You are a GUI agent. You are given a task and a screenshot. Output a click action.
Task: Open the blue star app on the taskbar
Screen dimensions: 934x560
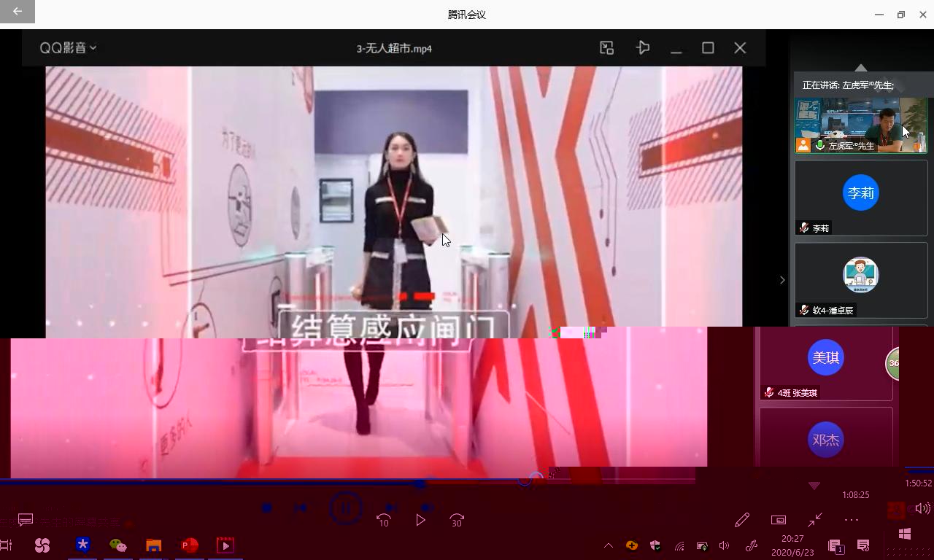click(82, 545)
